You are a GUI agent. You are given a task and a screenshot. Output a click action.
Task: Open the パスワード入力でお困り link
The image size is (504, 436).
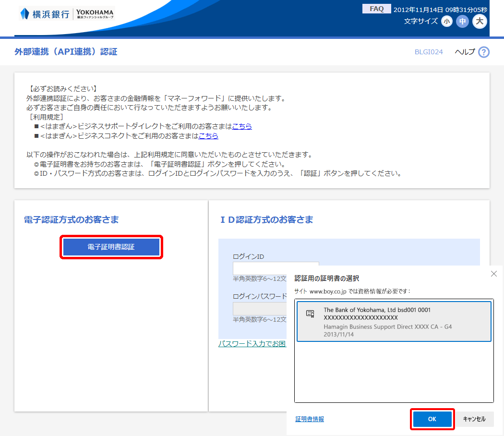252,344
